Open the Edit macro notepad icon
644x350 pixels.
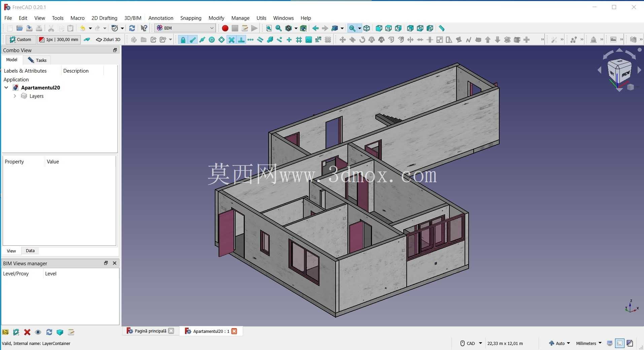245,28
